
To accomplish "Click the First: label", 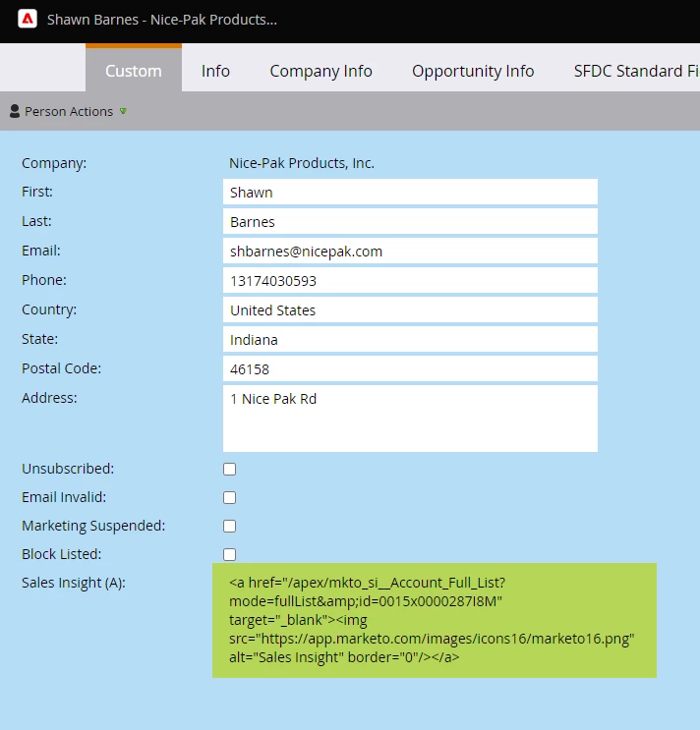I will coord(37,192).
